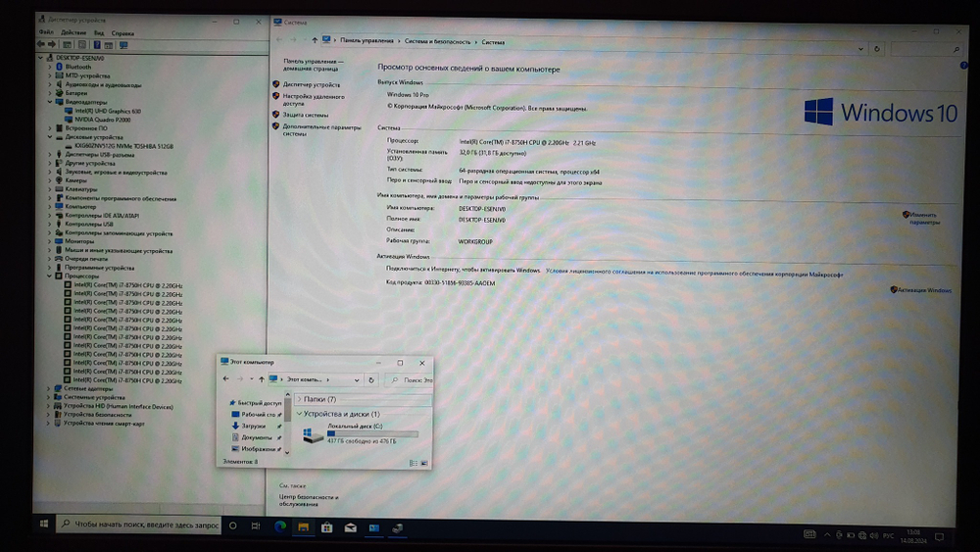Select Устройства чтения смарт-карт category

pos(104,424)
